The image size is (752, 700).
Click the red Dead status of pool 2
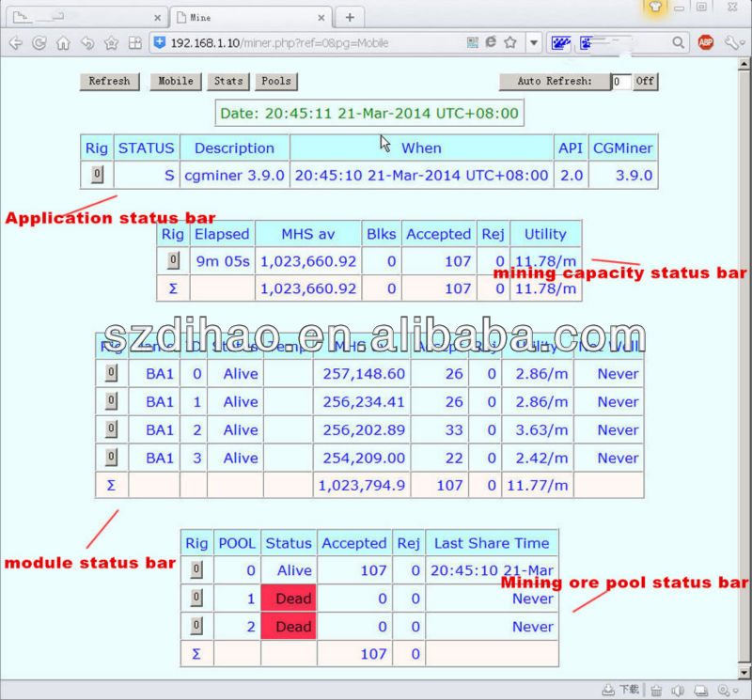coord(289,626)
